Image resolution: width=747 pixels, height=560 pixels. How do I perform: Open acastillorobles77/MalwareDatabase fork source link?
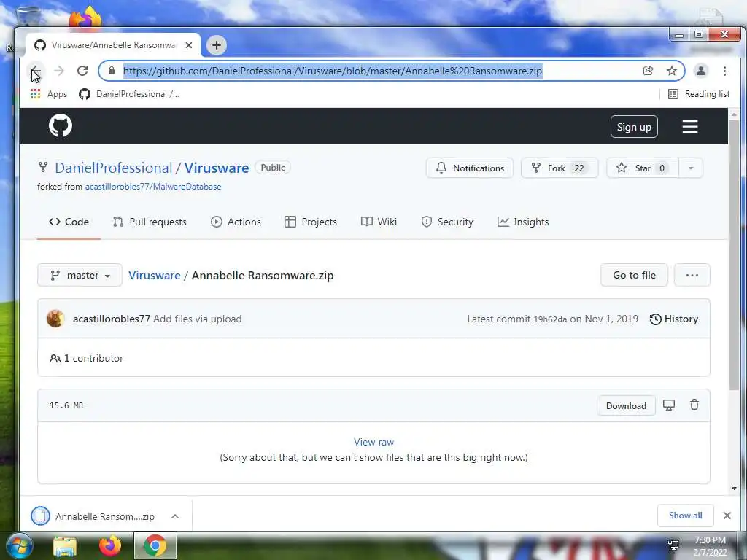pyautogui.click(x=153, y=187)
